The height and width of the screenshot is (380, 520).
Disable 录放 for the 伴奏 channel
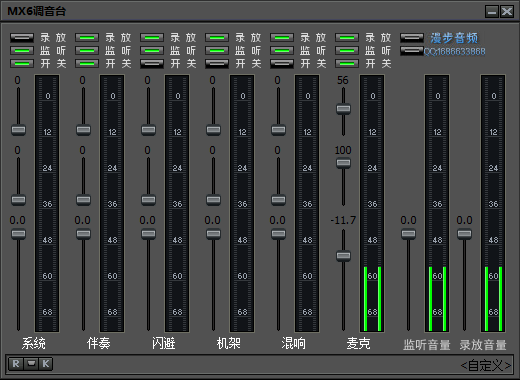[x=87, y=38]
